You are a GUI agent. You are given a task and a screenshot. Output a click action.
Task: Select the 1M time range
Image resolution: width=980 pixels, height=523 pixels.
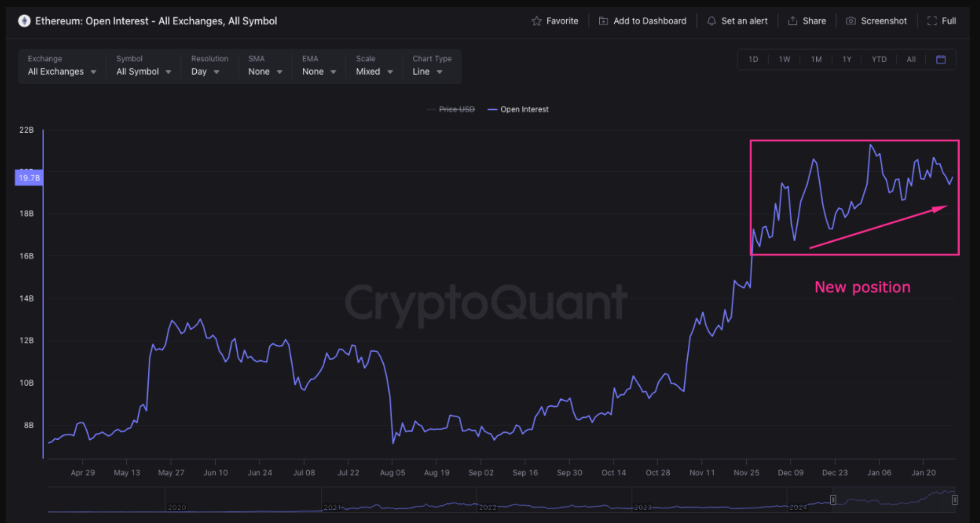click(816, 60)
